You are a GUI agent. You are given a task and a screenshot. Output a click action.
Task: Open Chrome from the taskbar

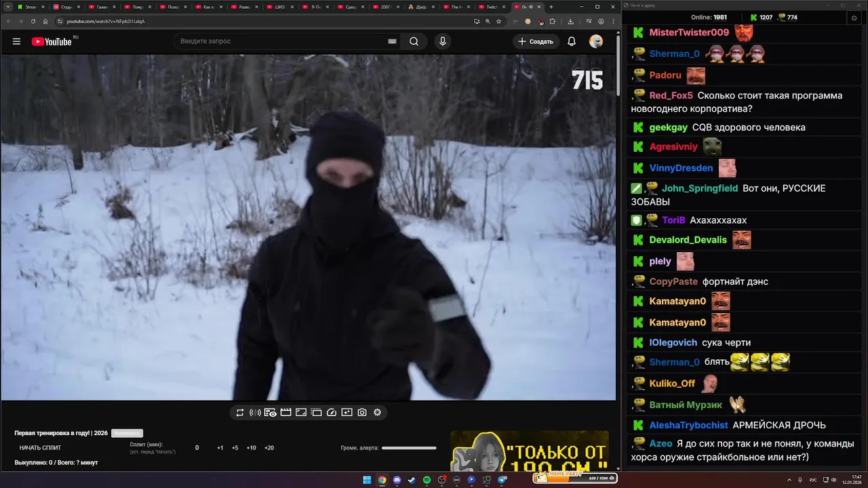click(x=382, y=480)
